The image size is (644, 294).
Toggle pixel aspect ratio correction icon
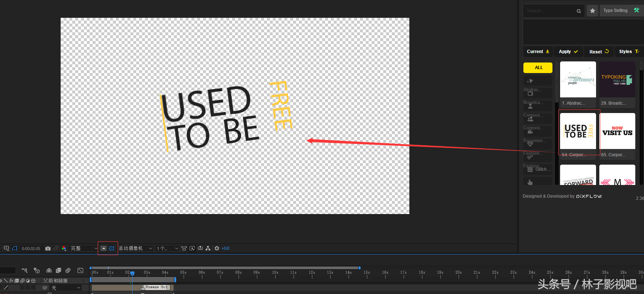[184, 248]
